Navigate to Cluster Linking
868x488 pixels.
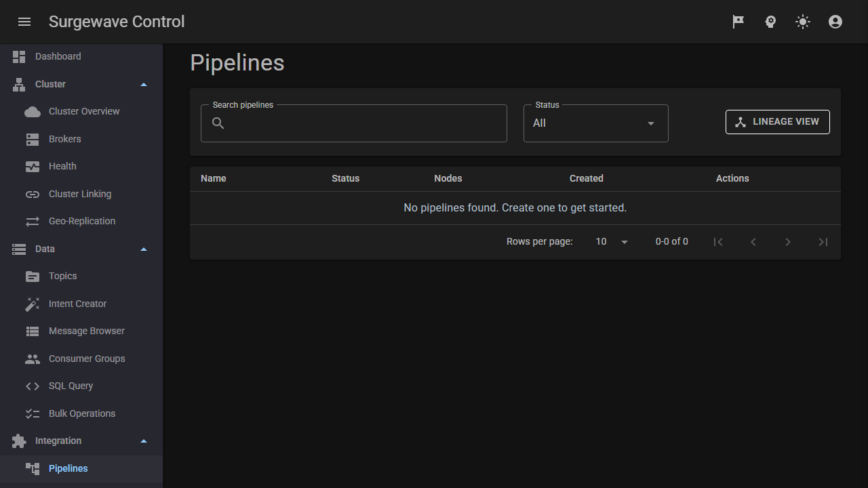(81, 195)
